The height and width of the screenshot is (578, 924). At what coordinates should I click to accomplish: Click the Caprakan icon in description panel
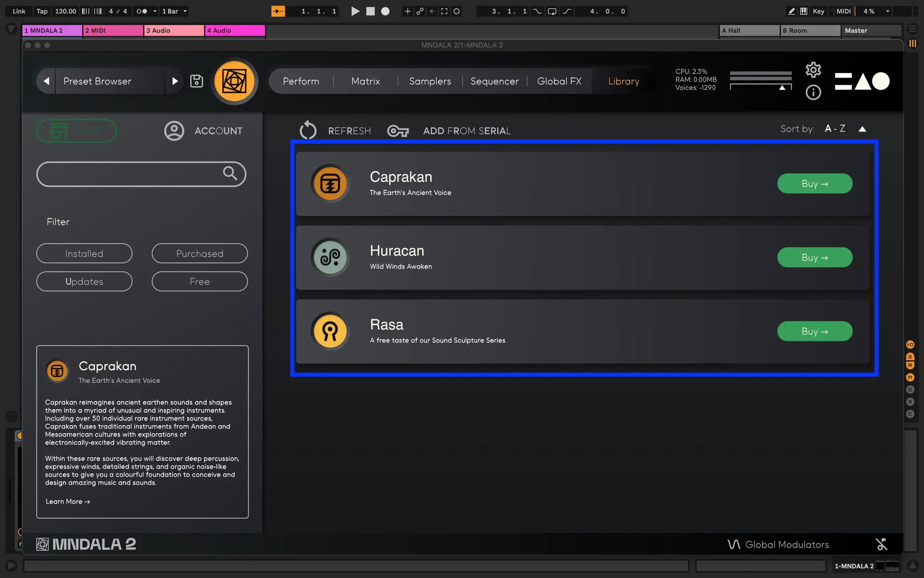pyautogui.click(x=57, y=371)
